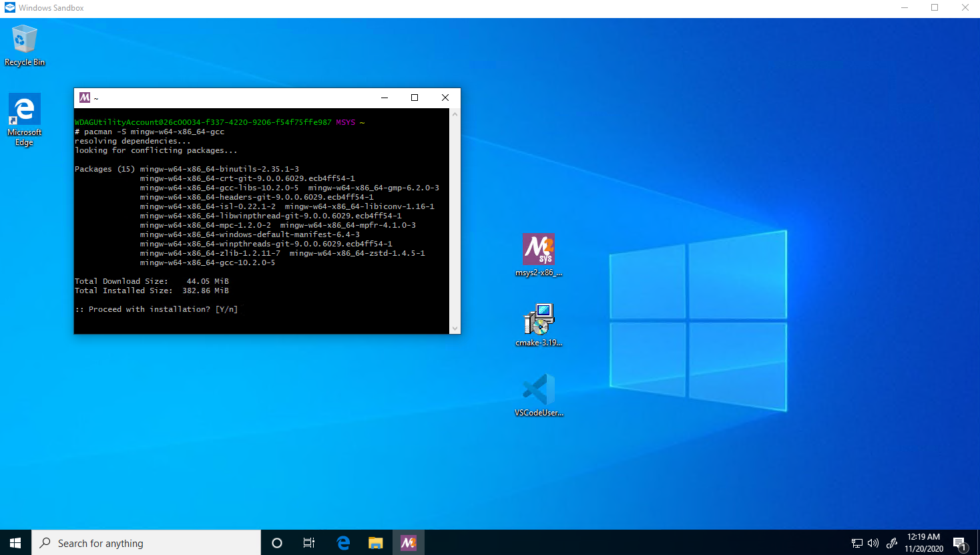
Task: Open the clock showing 12:19 AM
Action: pos(923,542)
